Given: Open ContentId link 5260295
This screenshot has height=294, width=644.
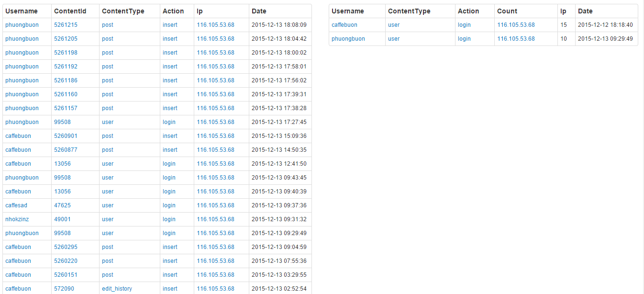Looking at the screenshot, I should 66,247.
